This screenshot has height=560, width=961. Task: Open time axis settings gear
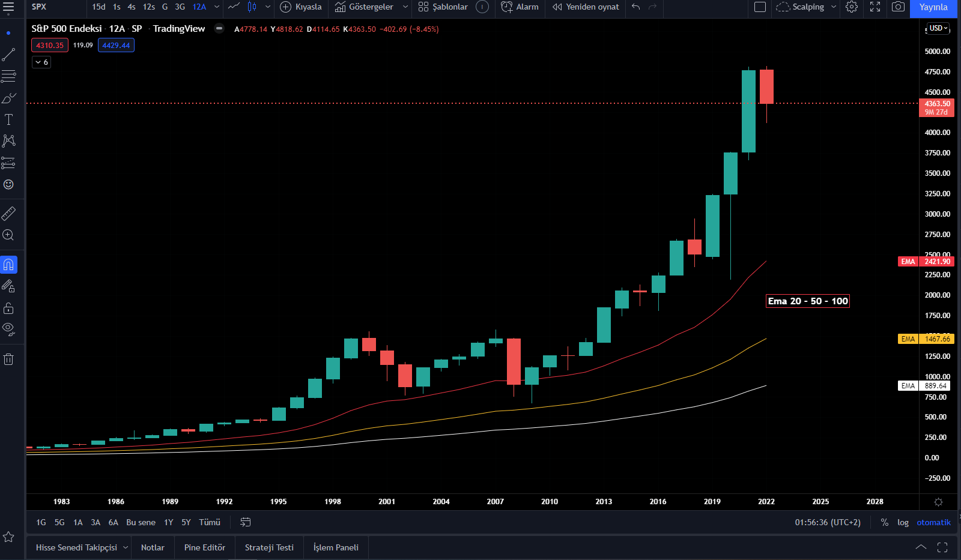(939, 502)
